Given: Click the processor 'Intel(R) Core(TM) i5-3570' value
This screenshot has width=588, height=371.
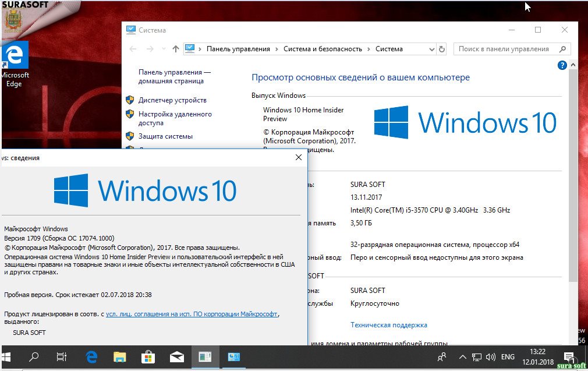Looking at the screenshot, I should [430, 210].
